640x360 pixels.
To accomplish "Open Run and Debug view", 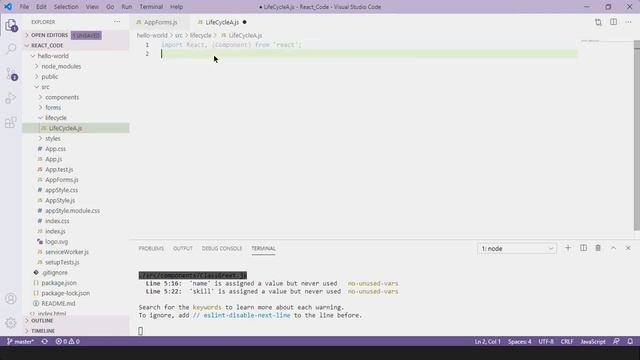I will tap(11, 98).
